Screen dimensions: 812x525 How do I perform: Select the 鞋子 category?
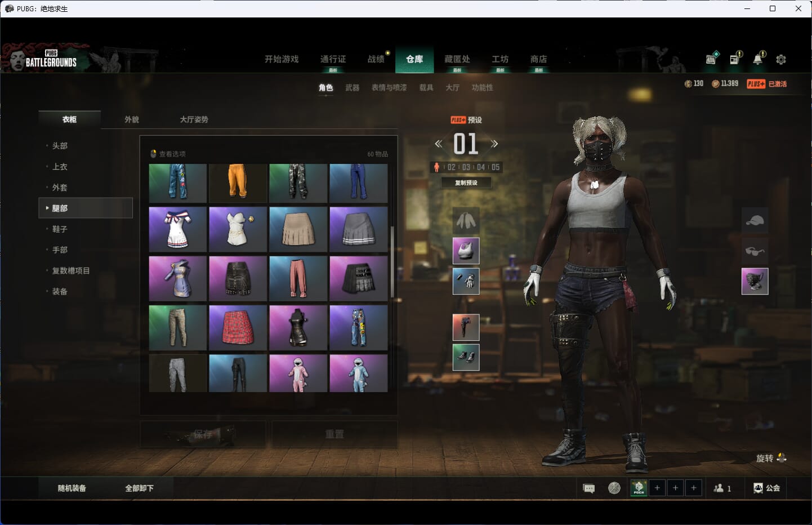click(x=86, y=229)
